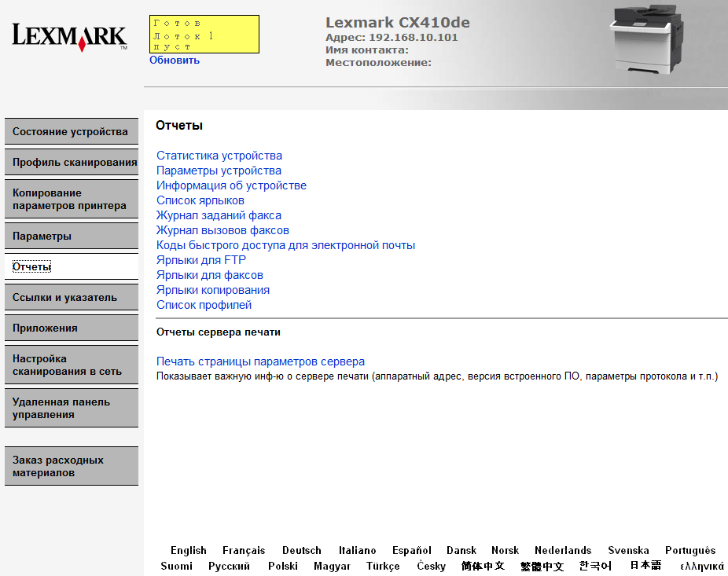
Task: Click the Имя контакта label
Action: [x=367, y=50]
